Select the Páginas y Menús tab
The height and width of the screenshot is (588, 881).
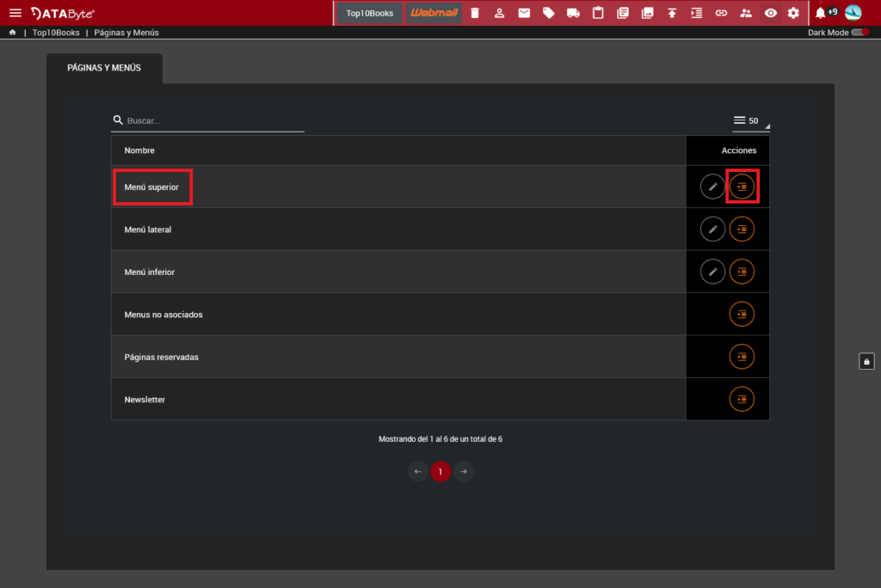pos(104,68)
